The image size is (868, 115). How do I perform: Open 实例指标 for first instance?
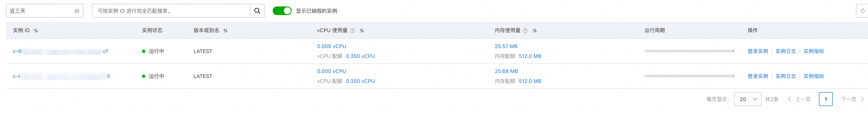pyautogui.click(x=813, y=51)
